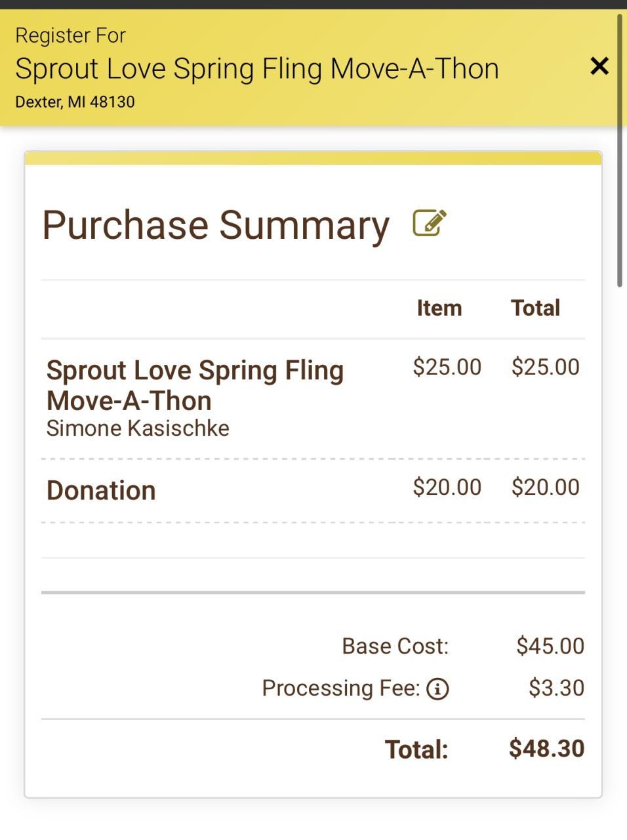Click the edit pencil icon beside Purchase Summary
627x840 pixels.
coord(430,223)
